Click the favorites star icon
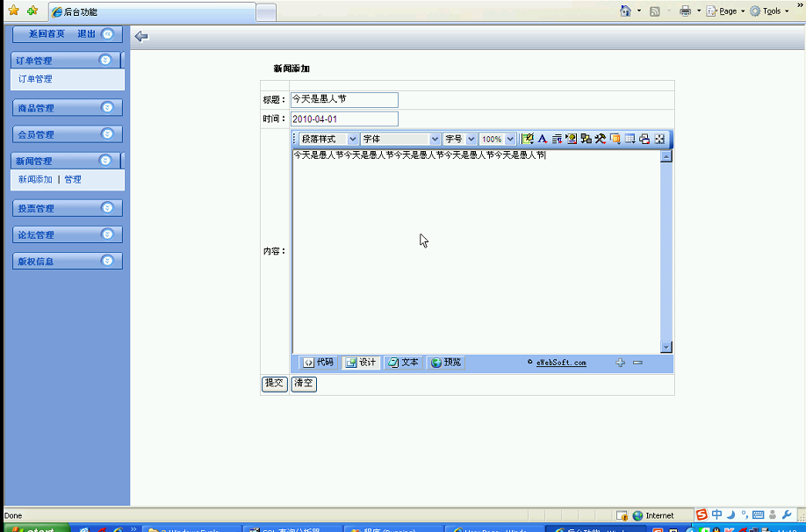 pos(14,11)
